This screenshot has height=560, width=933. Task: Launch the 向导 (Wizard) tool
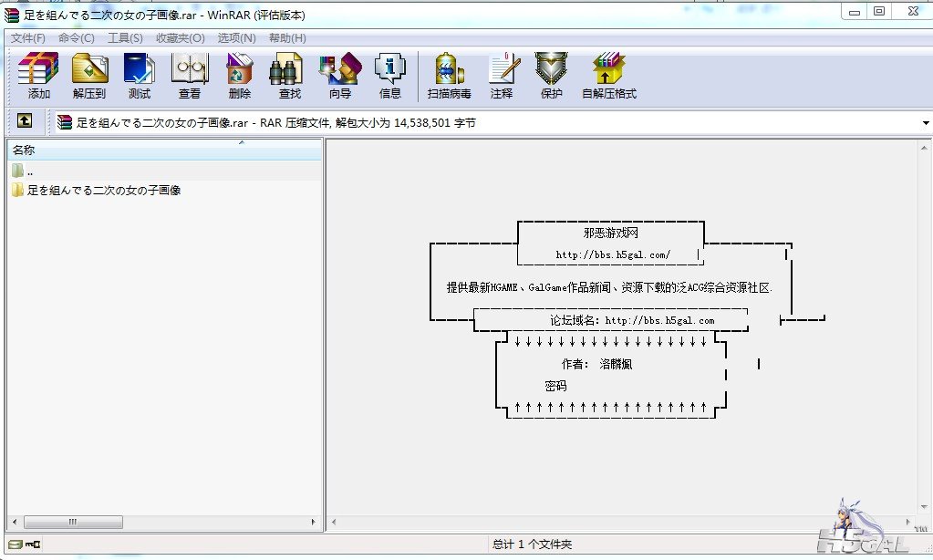340,75
